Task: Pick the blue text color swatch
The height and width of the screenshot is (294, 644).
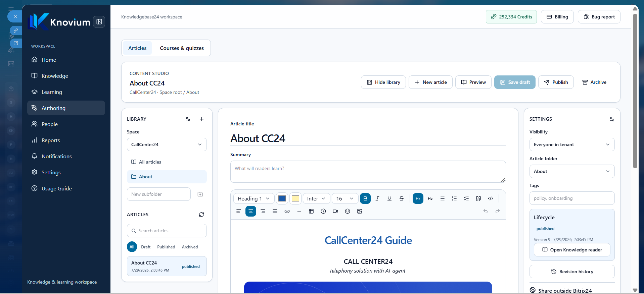Action: [x=282, y=198]
